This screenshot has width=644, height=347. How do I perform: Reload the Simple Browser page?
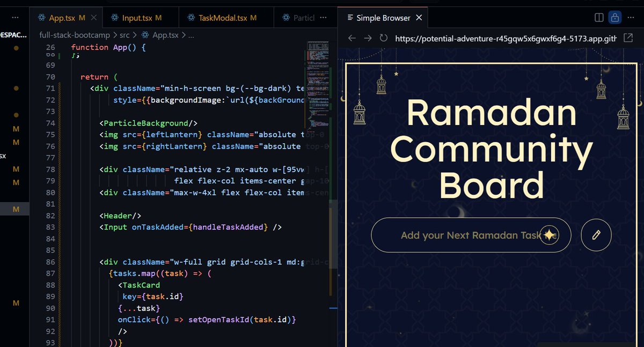(383, 39)
